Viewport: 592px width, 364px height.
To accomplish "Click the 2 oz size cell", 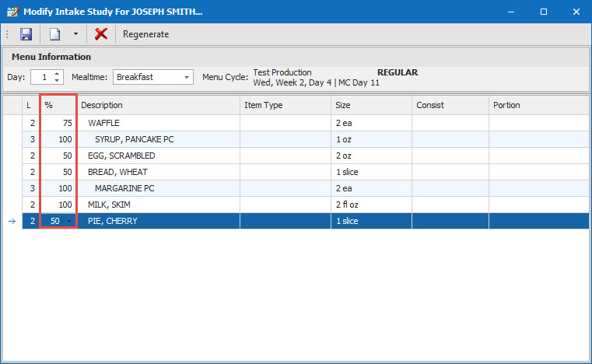I will pyautogui.click(x=372, y=156).
